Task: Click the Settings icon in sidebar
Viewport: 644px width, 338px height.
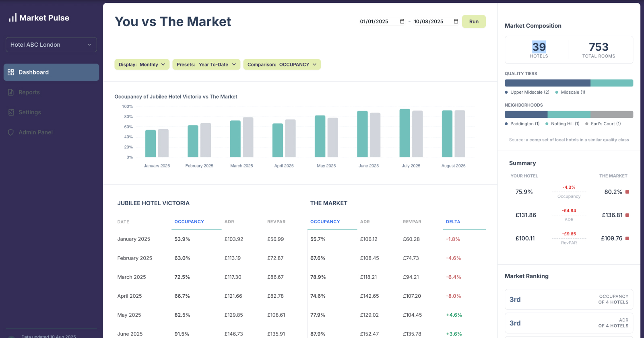Action: coord(11,112)
